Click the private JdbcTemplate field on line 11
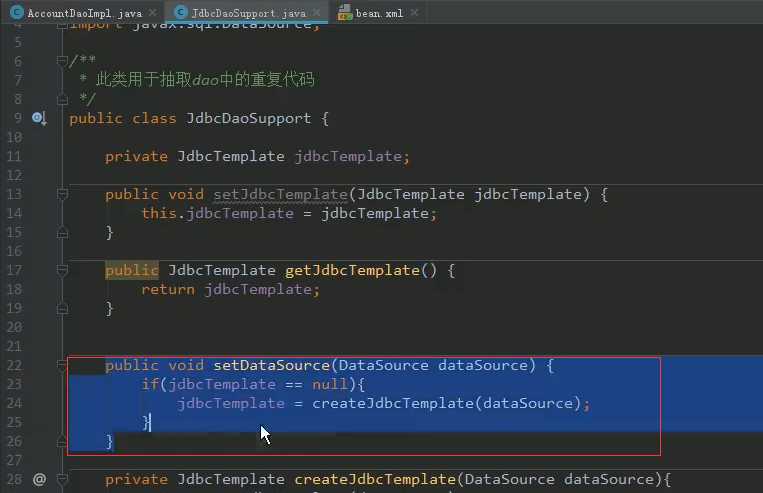 click(x=257, y=156)
